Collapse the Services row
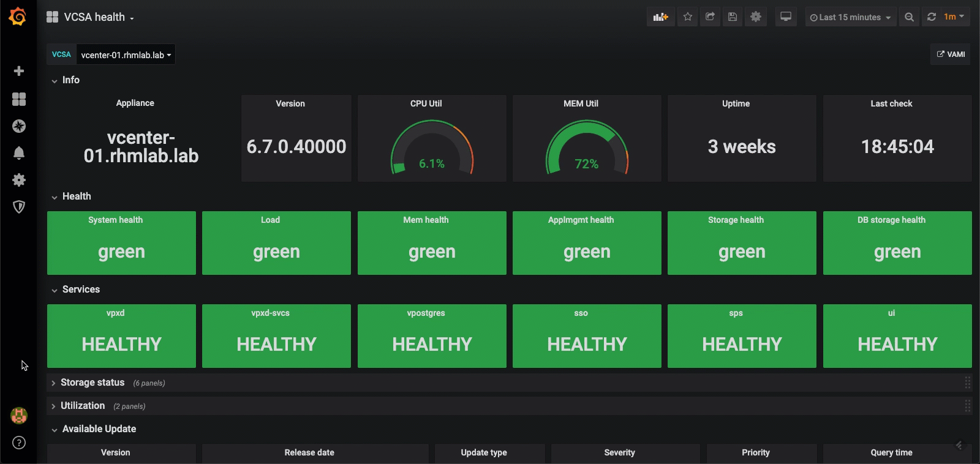The width and height of the screenshot is (980, 464). (75, 290)
